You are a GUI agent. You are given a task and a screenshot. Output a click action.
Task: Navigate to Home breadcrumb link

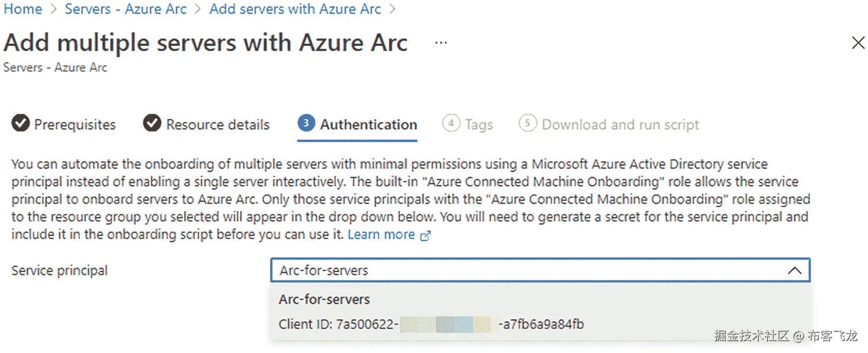[x=23, y=9]
